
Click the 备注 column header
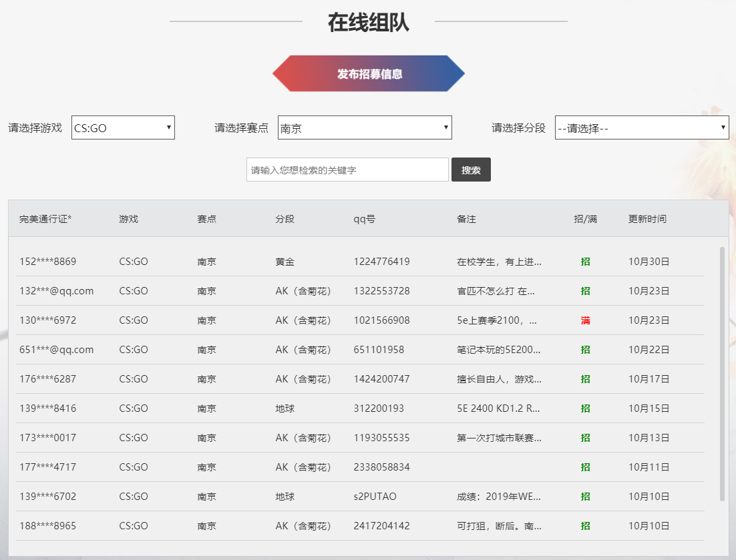[465, 218]
